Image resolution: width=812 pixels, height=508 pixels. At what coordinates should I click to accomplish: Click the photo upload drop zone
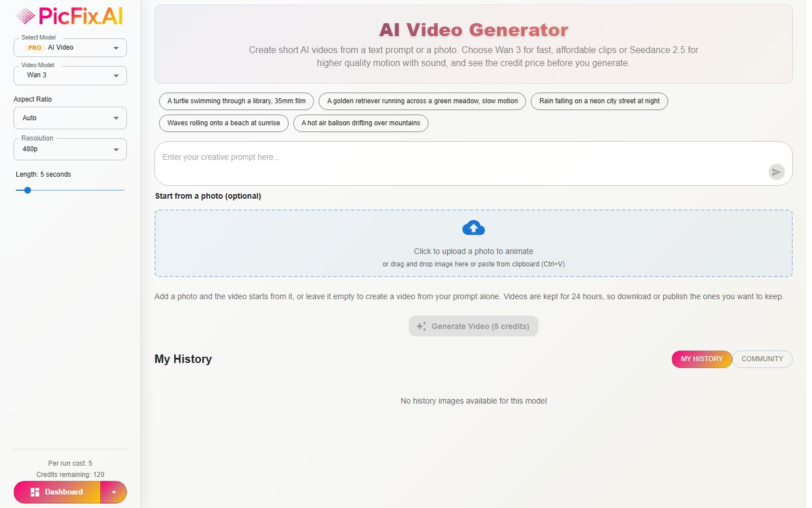474,243
